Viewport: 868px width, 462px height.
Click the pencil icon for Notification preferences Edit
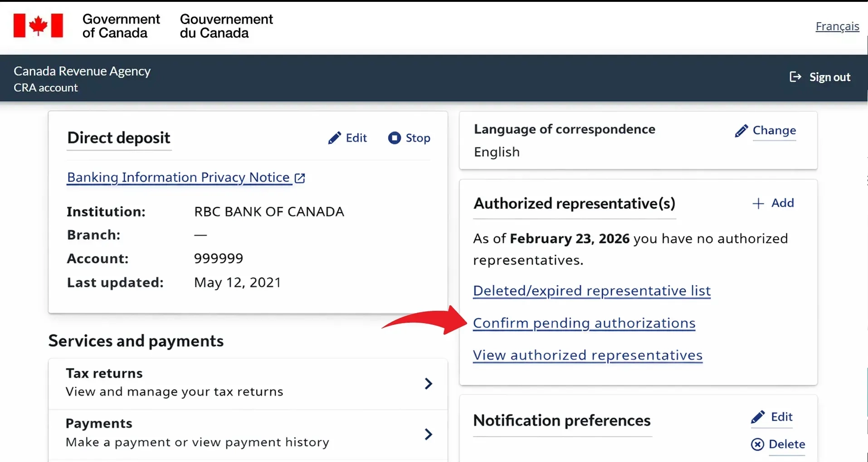[x=757, y=417]
